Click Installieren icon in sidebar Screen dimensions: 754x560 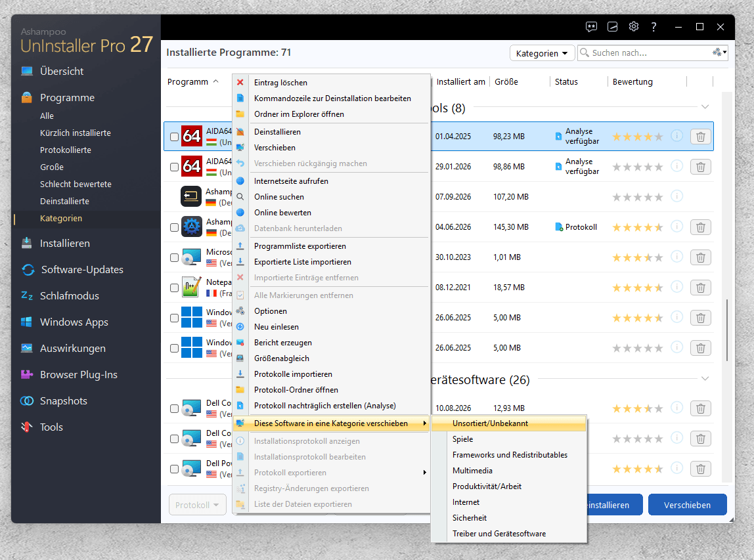pyautogui.click(x=27, y=243)
